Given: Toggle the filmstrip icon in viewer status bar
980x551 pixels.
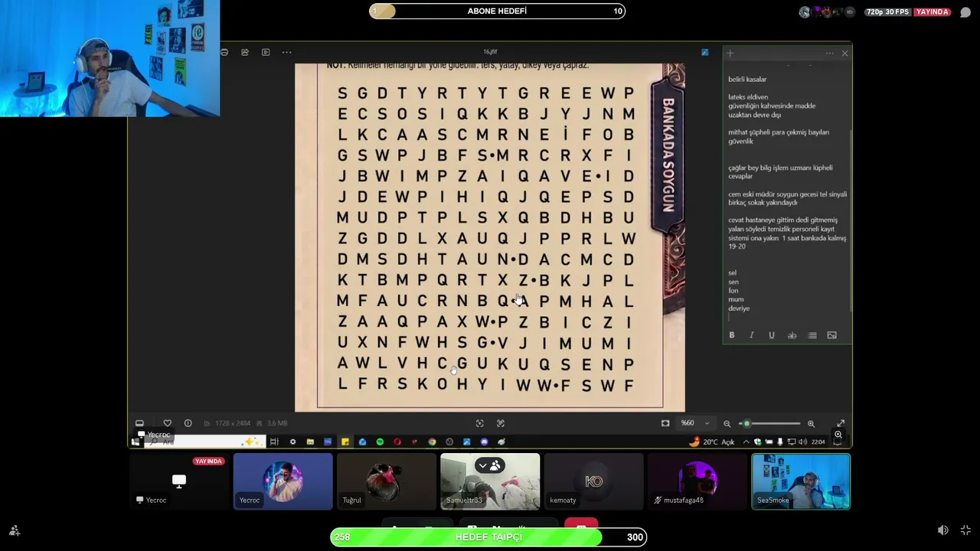Looking at the screenshot, I should pos(139,423).
